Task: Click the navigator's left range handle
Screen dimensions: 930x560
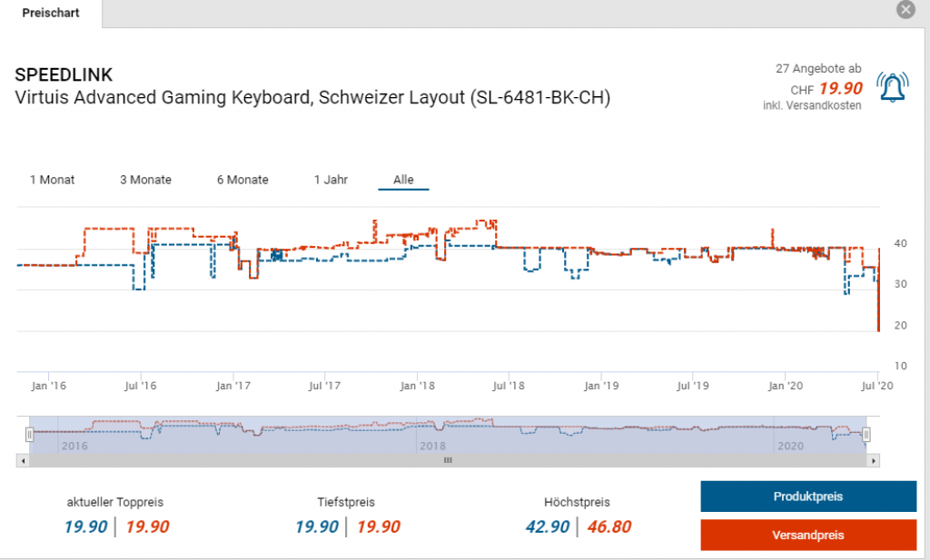Action: click(x=29, y=435)
